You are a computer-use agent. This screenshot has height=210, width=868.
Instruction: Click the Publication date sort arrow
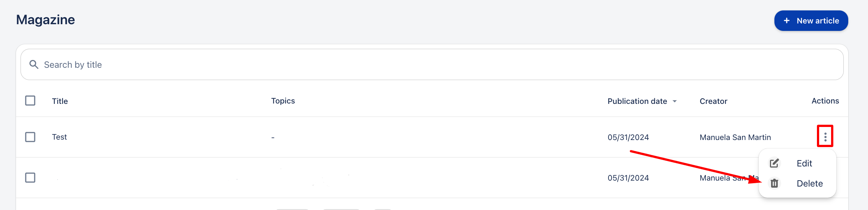point(674,101)
